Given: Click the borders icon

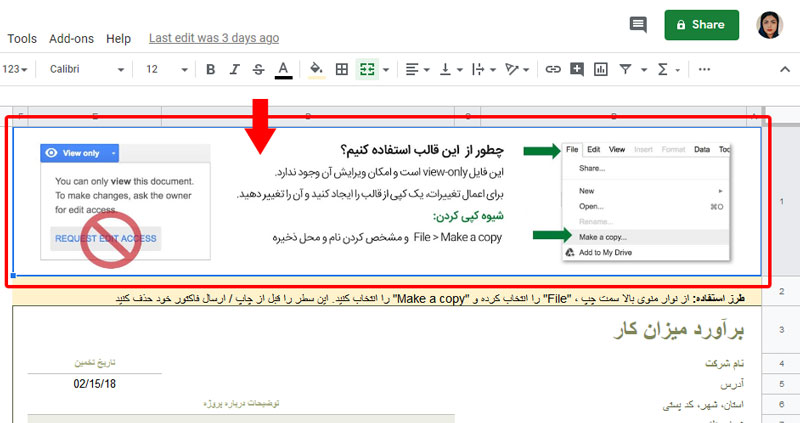Looking at the screenshot, I should (x=342, y=69).
